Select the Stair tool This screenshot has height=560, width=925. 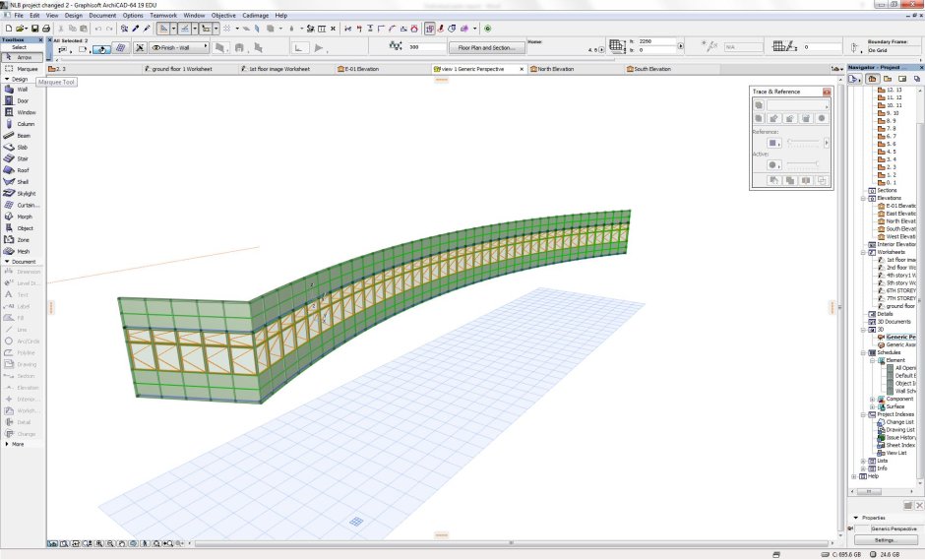22,158
